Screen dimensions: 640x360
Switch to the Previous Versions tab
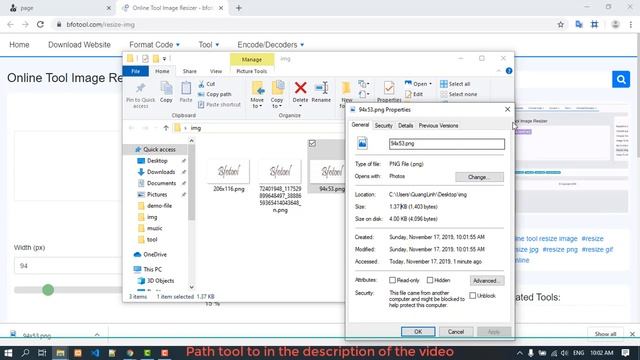pos(438,126)
